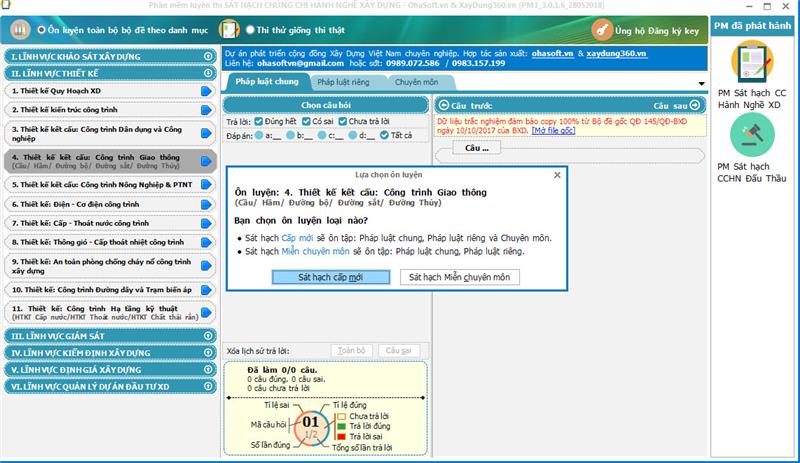Viewport: 800px width, 463px height.
Task: Select answer filter d
Action: (x=353, y=135)
